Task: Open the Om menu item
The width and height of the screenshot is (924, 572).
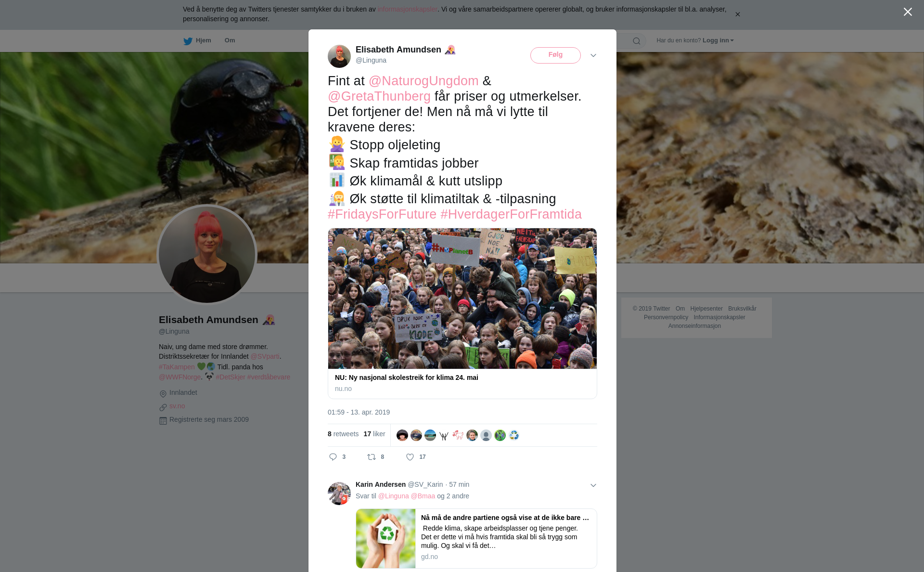Action: 230,40
